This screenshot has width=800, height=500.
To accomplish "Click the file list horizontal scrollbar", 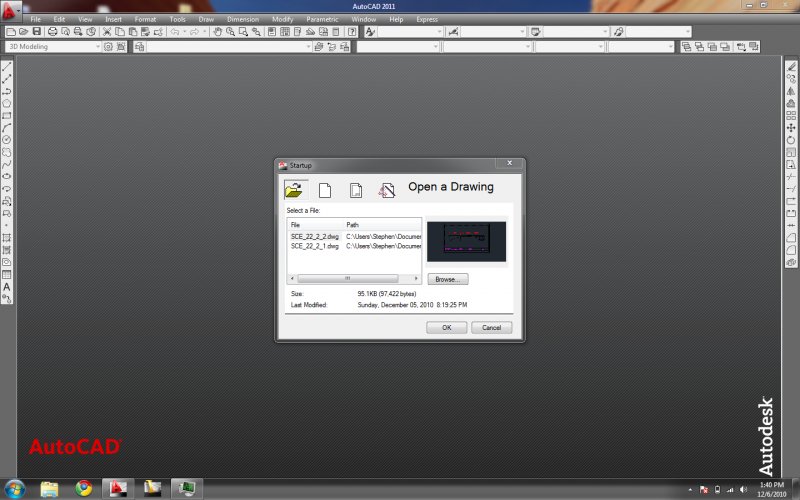I will click(x=355, y=279).
